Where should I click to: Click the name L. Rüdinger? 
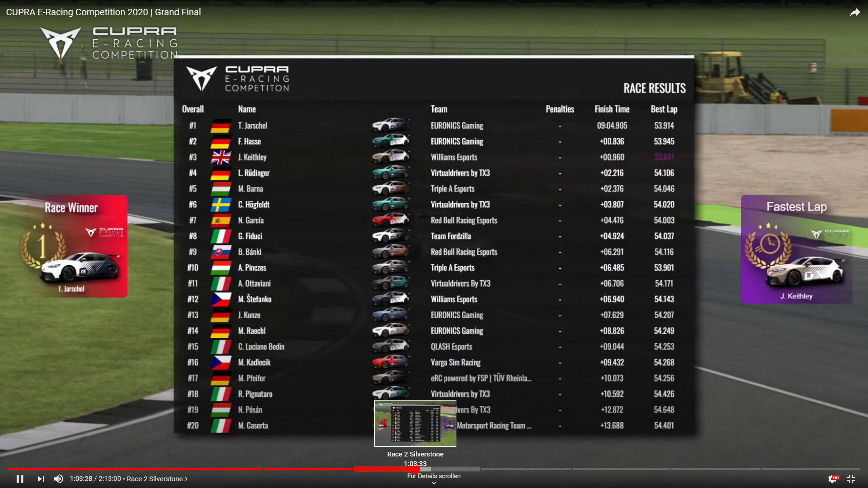[254, 173]
